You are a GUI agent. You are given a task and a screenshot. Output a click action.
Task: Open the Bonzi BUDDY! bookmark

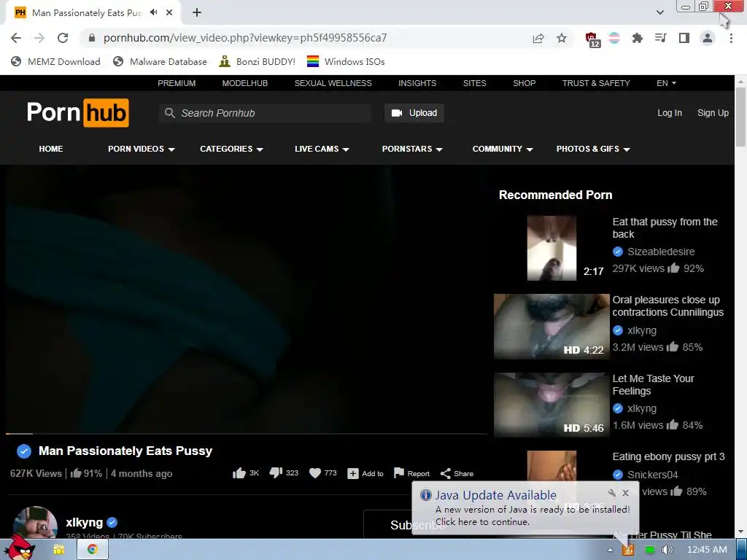pyautogui.click(x=258, y=61)
